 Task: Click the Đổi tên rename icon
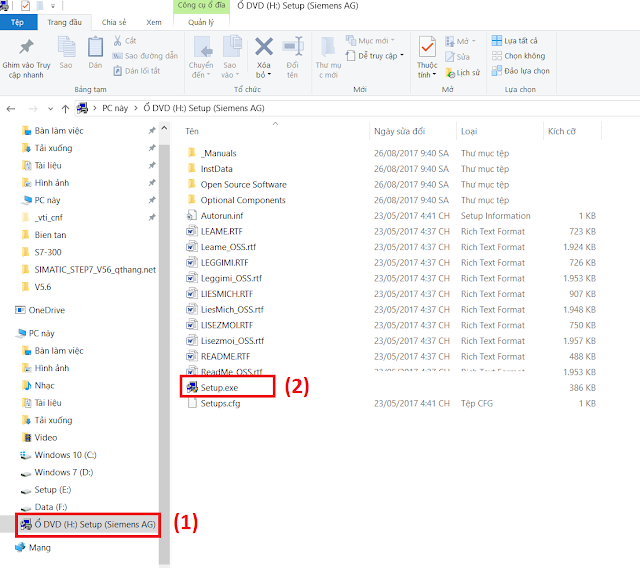pyautogui.click(x=293, y=46)
